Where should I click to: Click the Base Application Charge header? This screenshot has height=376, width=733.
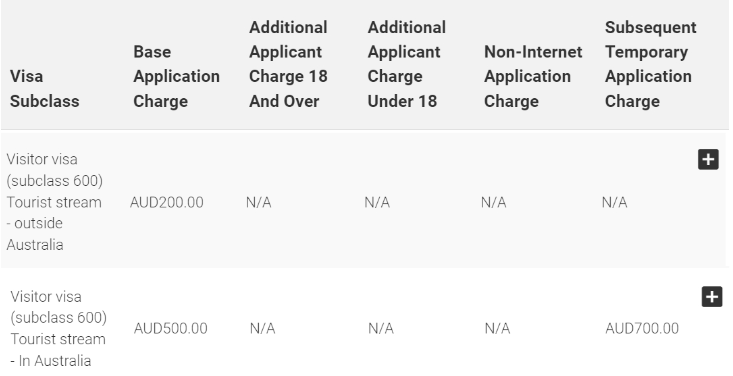click(x=176, y=76)
